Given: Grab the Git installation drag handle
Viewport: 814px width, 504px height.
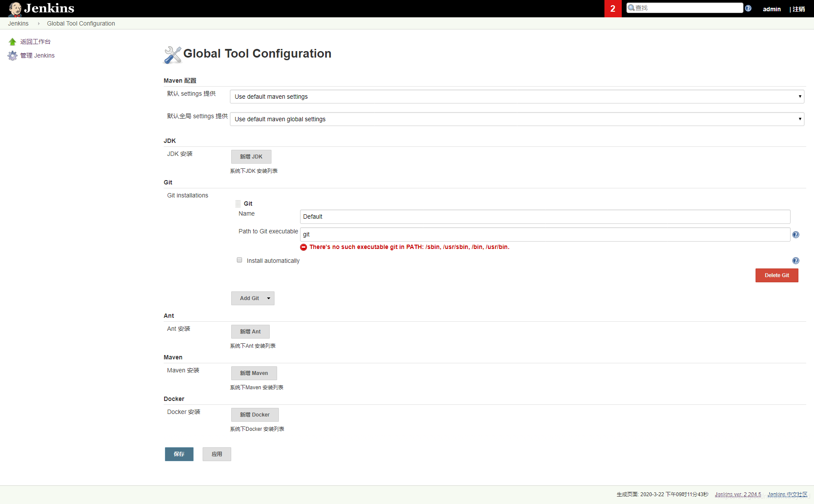Looking at the screenshot, I should tap(238, 204).
